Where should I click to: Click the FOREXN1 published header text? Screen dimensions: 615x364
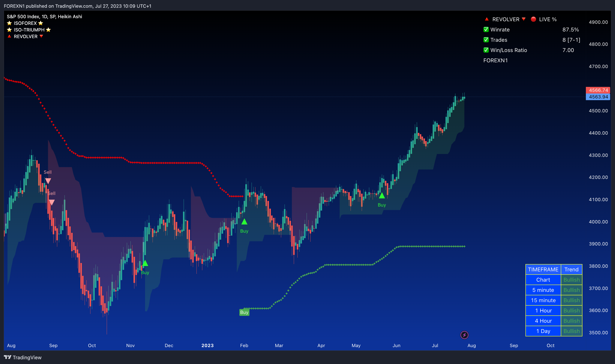pos(78,6)
